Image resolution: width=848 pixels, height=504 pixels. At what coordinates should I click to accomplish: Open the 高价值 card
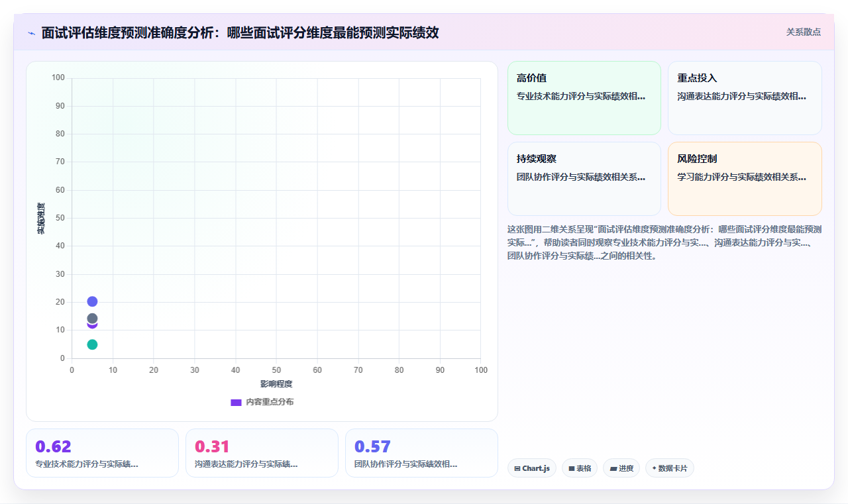click(x=584, y=98)
